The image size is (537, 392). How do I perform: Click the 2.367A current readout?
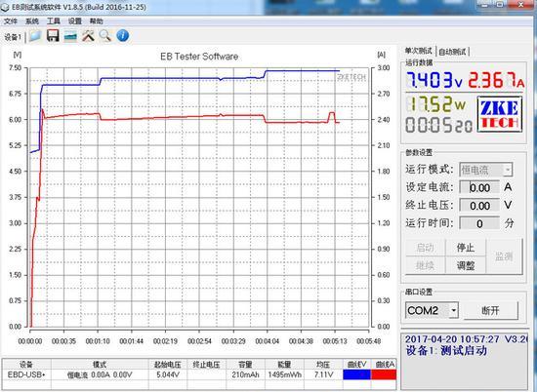[496, 80]
